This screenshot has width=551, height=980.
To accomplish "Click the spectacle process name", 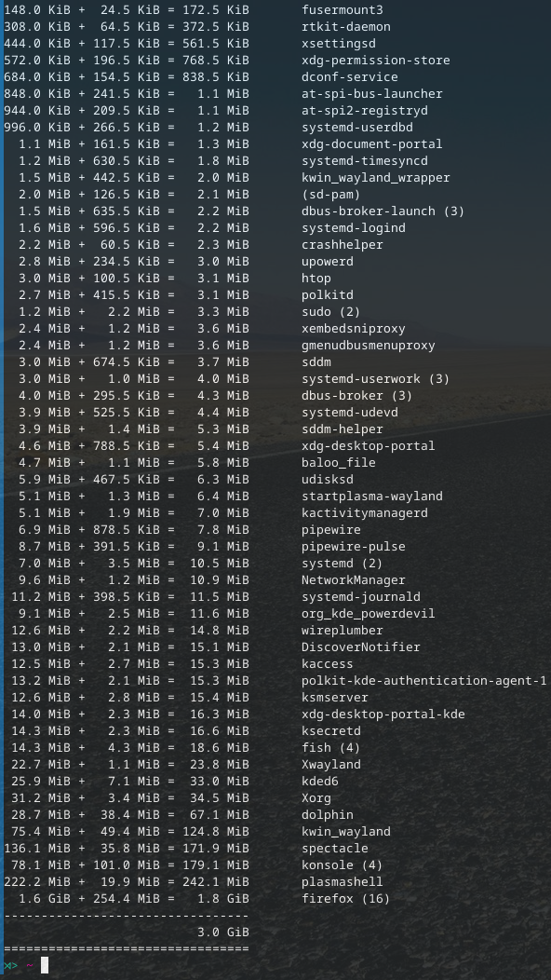I will (x=335, y=848).
